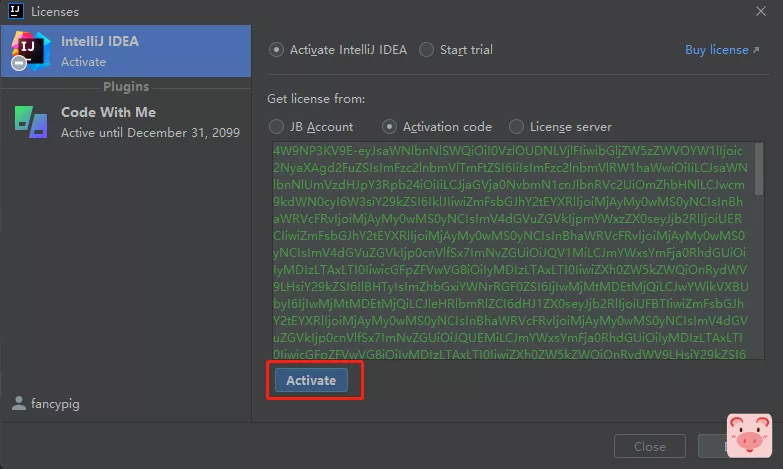Image resolution: width=783 pixels, height=469 pixels.
Task: Click the IntelliJ IDEA product logo
Action: [30, 50]
